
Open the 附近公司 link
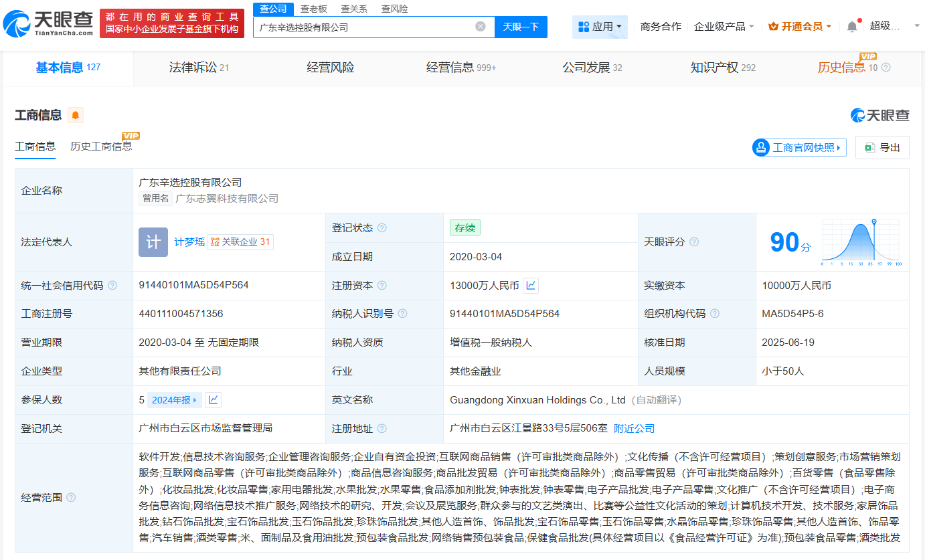(633, 428)
